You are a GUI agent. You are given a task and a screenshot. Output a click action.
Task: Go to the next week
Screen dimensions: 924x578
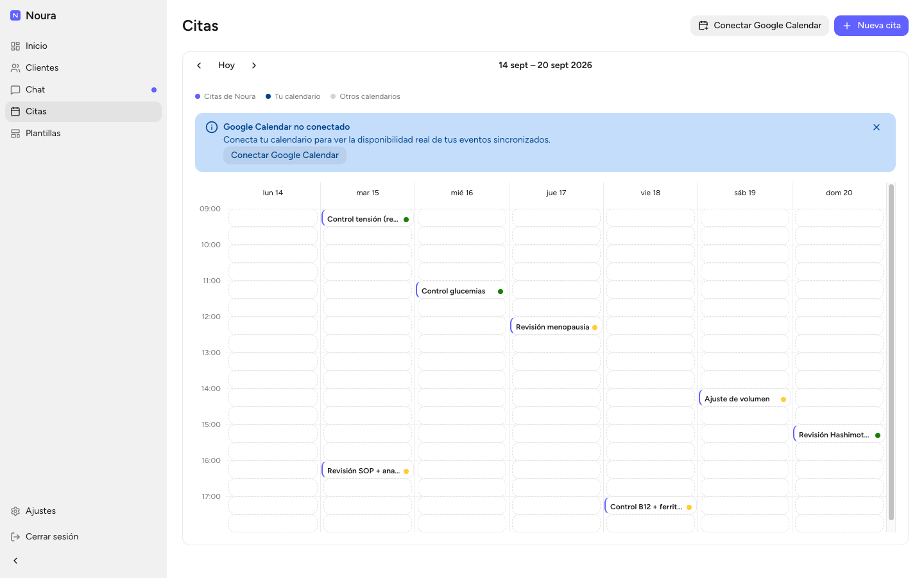[x=254, y=66]
